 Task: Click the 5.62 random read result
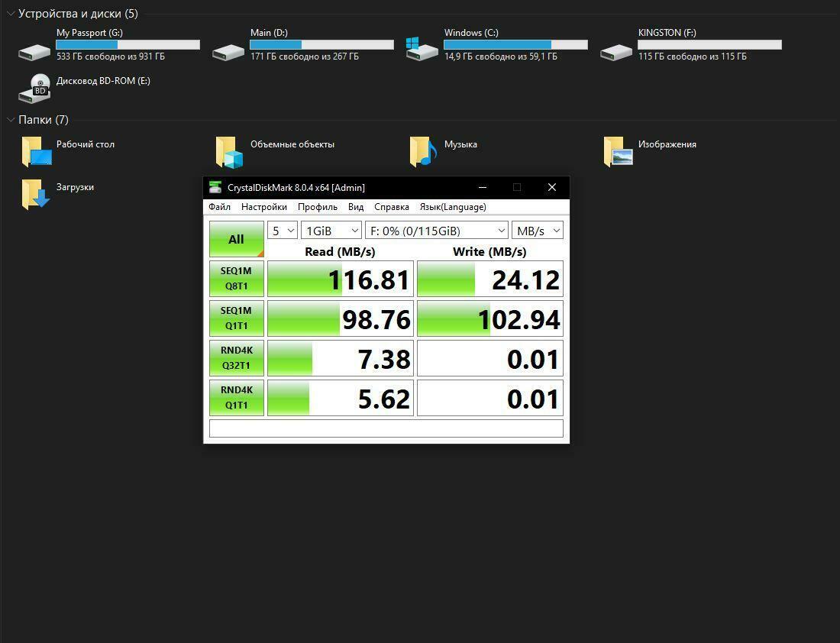pos(341,398)
